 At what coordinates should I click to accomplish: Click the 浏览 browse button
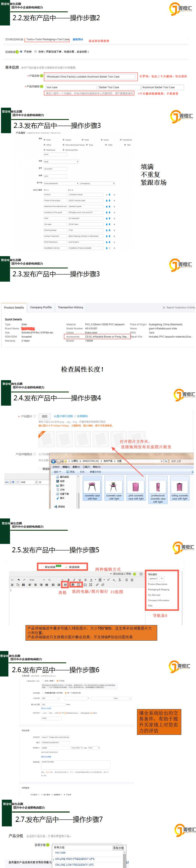(x=45, y=416)
